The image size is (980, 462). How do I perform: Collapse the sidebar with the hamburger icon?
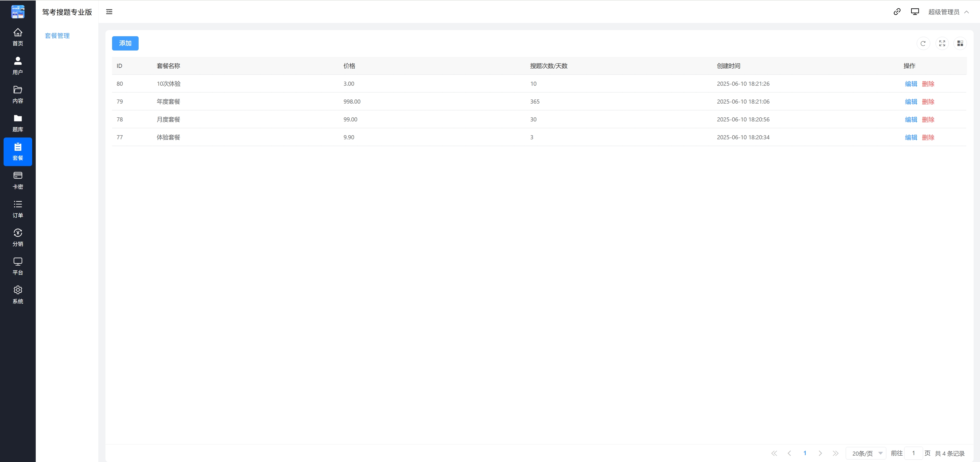[109, 12]
